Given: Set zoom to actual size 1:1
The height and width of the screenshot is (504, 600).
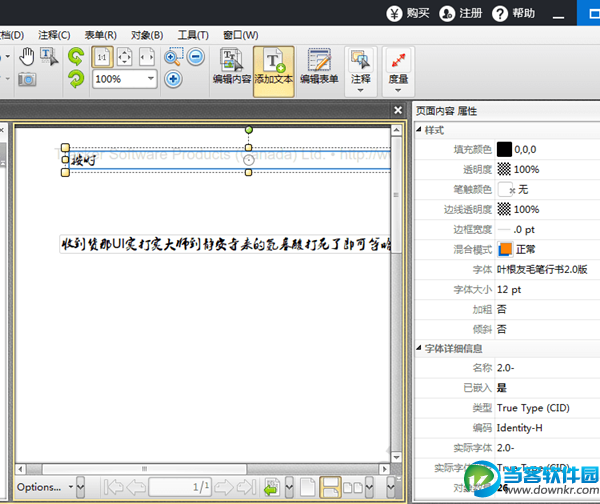Looking at the screenshot, I should [x=102, y=57].
